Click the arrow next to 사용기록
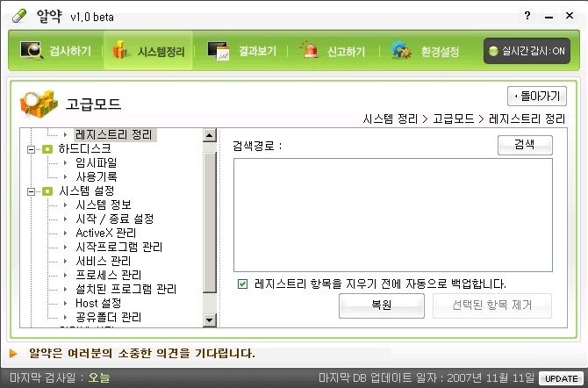Image resolution: width=588 pixels, height=388 pixels. pyautogui.click(x=66, y=176)
